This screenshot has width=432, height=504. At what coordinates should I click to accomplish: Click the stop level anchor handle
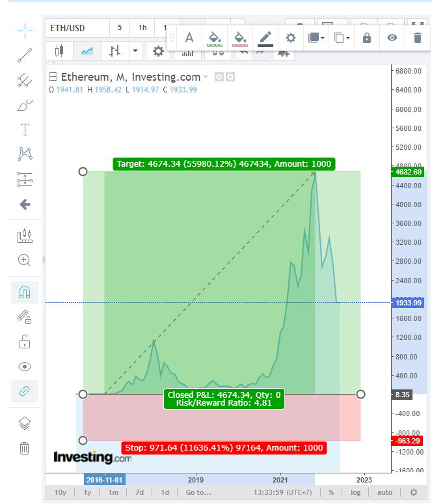[x=83, y=440]
